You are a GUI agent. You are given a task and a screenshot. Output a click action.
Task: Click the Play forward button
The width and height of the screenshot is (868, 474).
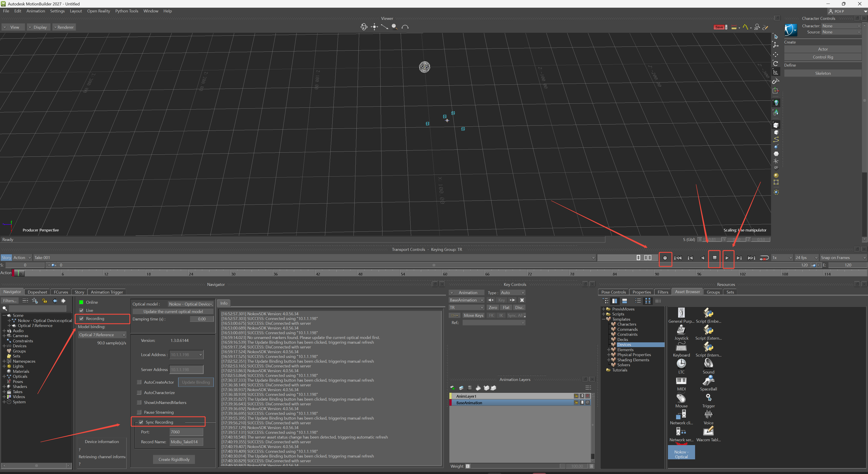point(727,258)
